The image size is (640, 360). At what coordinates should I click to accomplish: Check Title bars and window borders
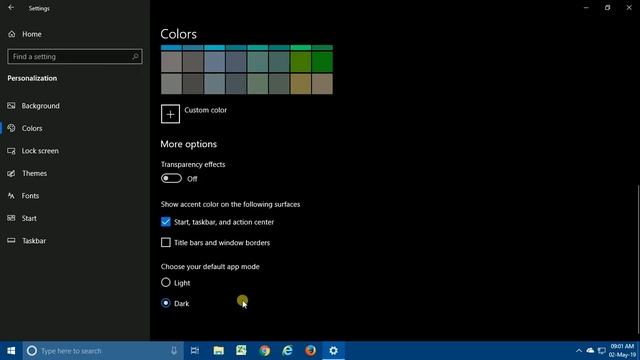pos(166,242)
